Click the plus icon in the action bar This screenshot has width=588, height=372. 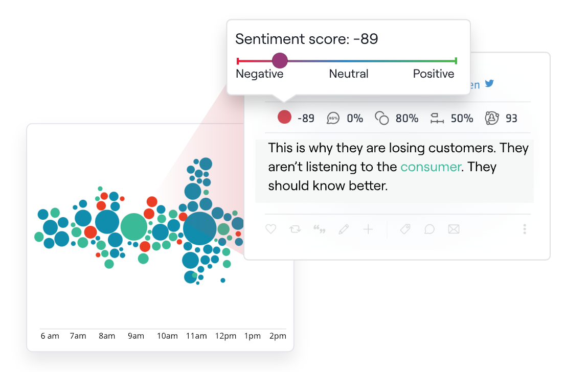click(368, 229)
